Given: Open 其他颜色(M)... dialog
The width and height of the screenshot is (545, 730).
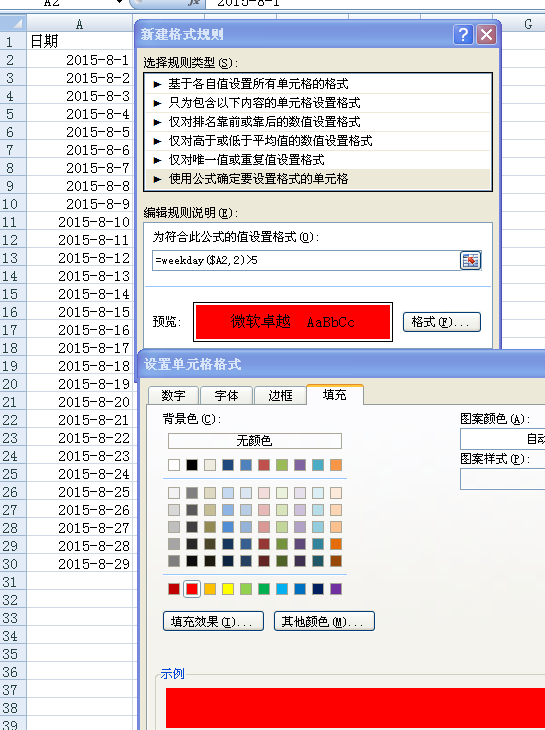Looking at the screenshot, I should pos(324,621).
